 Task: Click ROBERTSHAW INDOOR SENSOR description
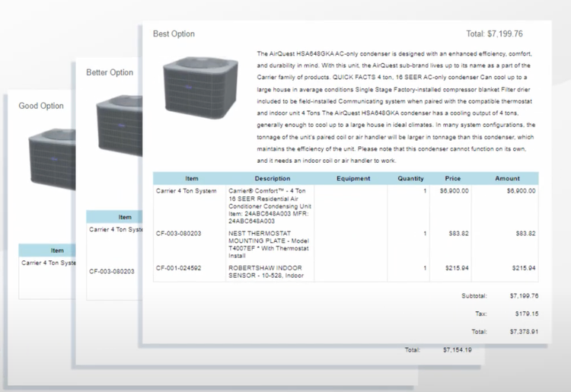click(266, 272)
